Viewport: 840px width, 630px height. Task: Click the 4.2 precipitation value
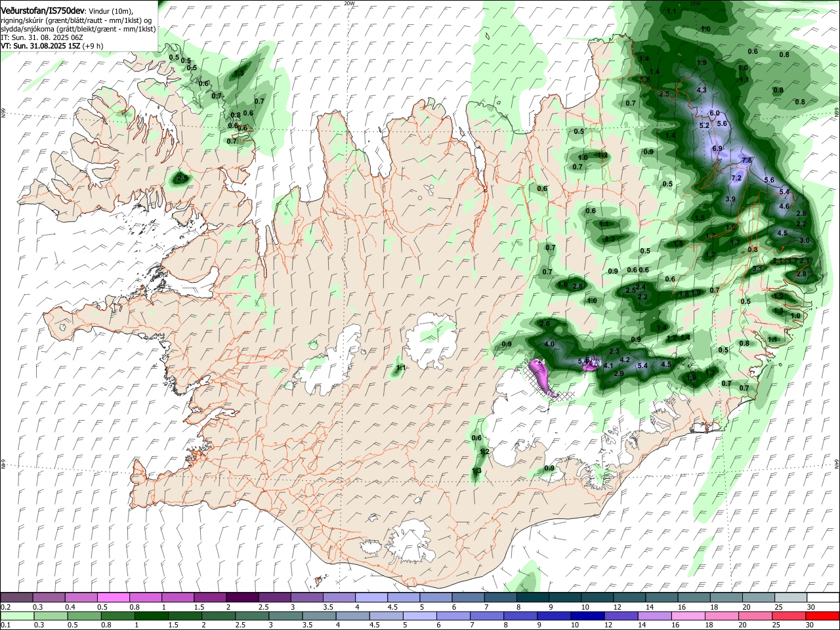click(625, 360)
